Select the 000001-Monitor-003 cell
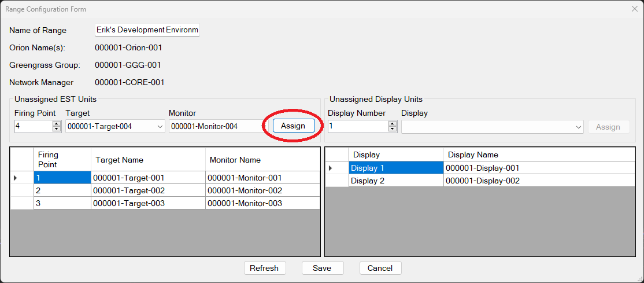 pos(262,203)
